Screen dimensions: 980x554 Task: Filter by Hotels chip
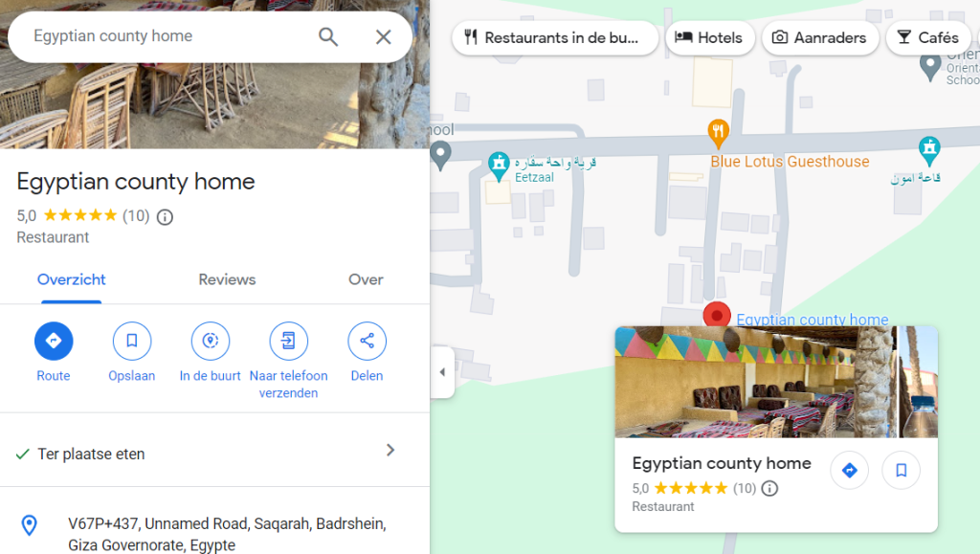click(x=710, y=38)
